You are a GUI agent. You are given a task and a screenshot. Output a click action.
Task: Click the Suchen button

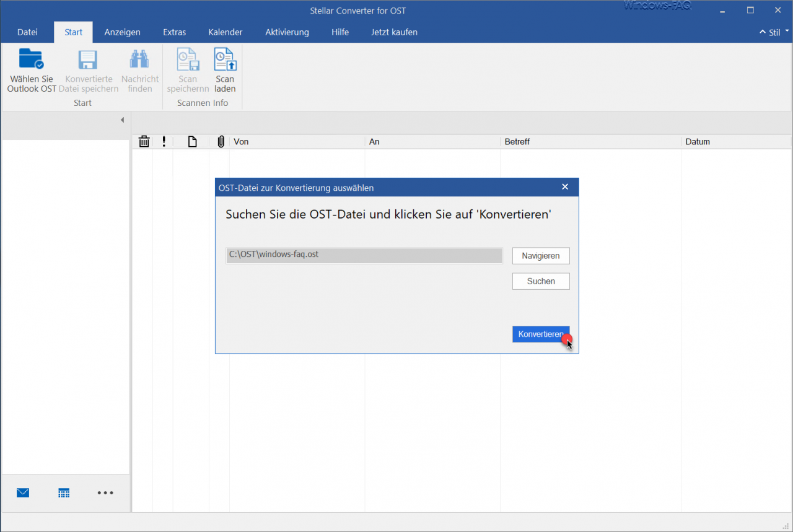[541, 281]
